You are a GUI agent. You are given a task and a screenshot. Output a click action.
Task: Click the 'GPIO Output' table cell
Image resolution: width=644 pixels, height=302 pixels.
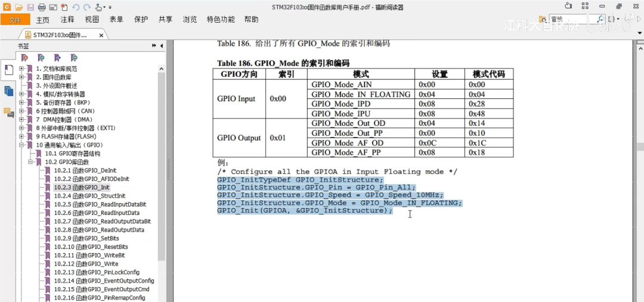239,138
